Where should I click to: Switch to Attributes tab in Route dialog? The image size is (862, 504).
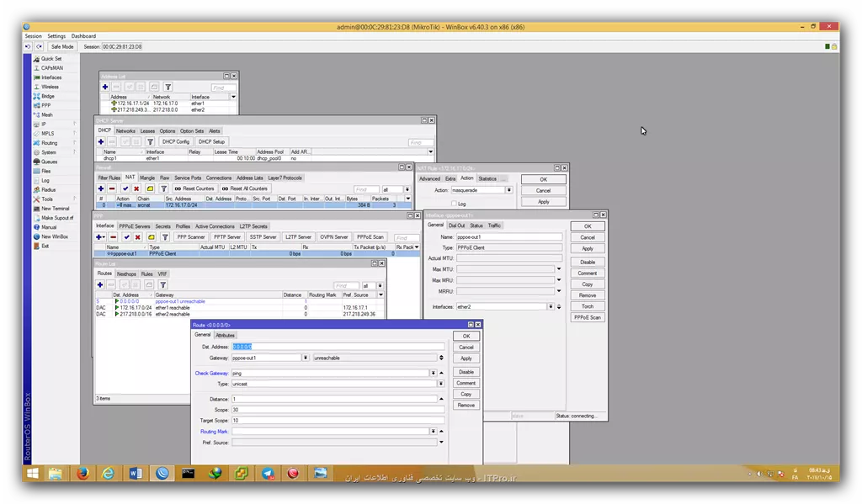(x=225, y=335)
